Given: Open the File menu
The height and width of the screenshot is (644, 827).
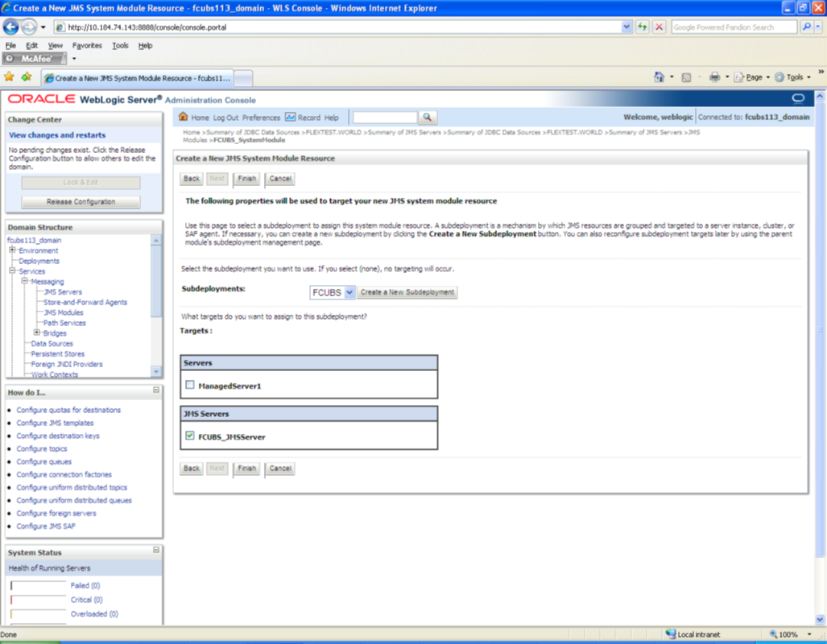Looking at the screenshot, I should click(x=10, y=45).
